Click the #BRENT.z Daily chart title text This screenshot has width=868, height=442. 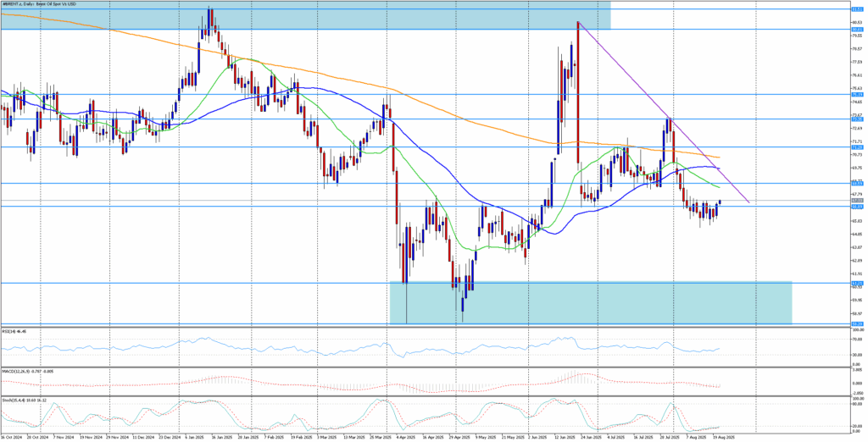39,4
